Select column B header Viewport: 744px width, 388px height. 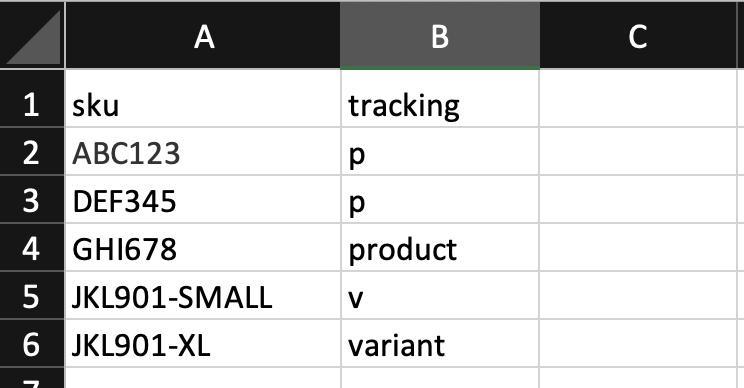pyautogui.click(x=440, y=36)
